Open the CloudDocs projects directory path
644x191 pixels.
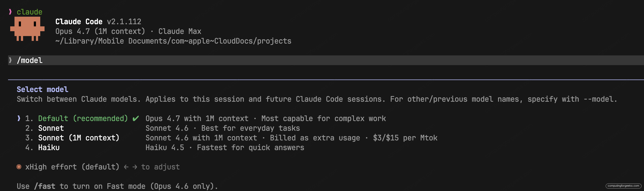(173, 41)
